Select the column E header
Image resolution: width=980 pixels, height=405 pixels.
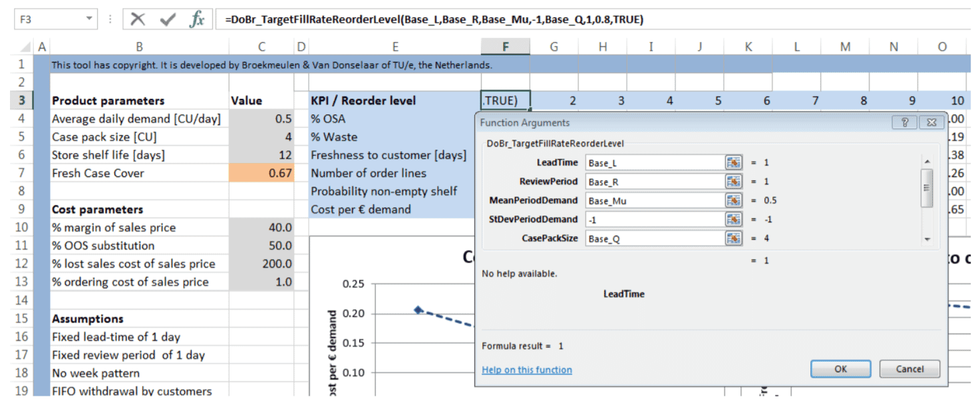[395, 47]
